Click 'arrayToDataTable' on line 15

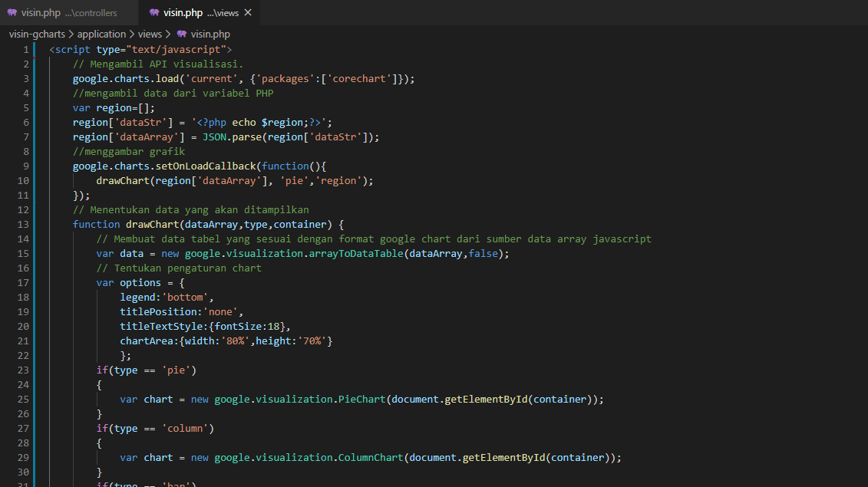pyautogui.click(x=356, y=253)
